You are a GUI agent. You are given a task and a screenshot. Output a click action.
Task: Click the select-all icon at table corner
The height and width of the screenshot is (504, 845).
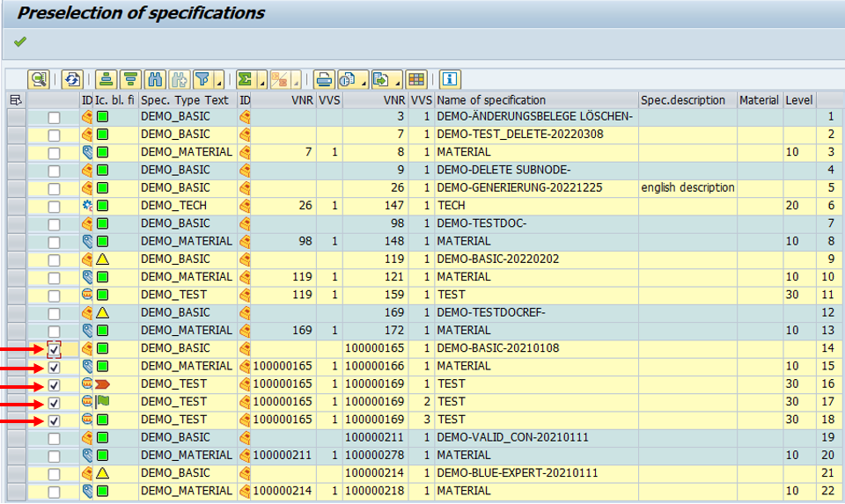click(15, 100)
